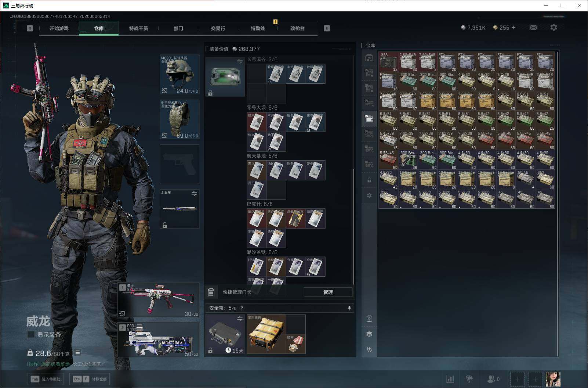588x388 pixels.
Task: Open the settings gear in the top bar
Action: click(553, 27)
